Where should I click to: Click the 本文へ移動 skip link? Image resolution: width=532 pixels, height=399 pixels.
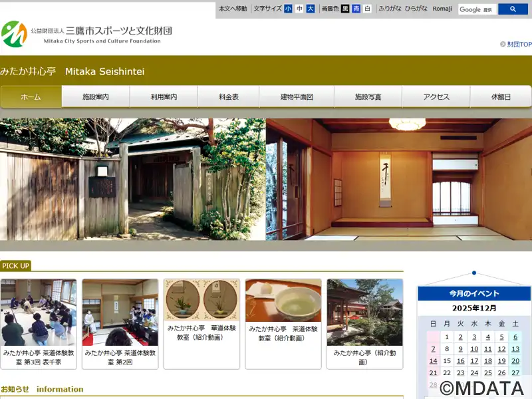(233, 9)
